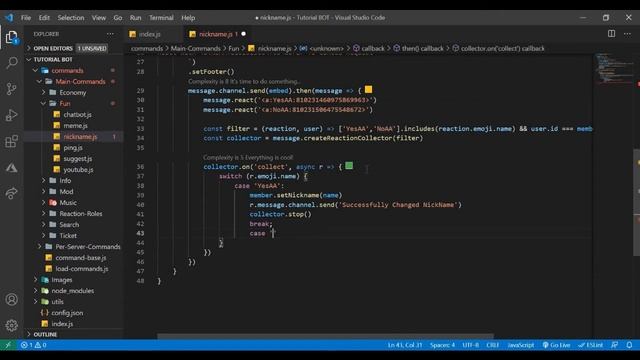Open the Edit menu

(x=44, y=18)
